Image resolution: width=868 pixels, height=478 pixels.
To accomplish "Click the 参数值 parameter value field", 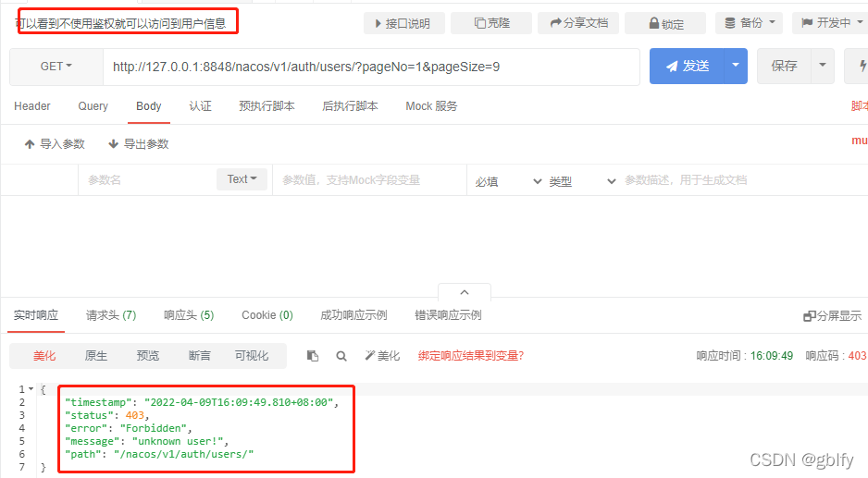I will (370, 179).
